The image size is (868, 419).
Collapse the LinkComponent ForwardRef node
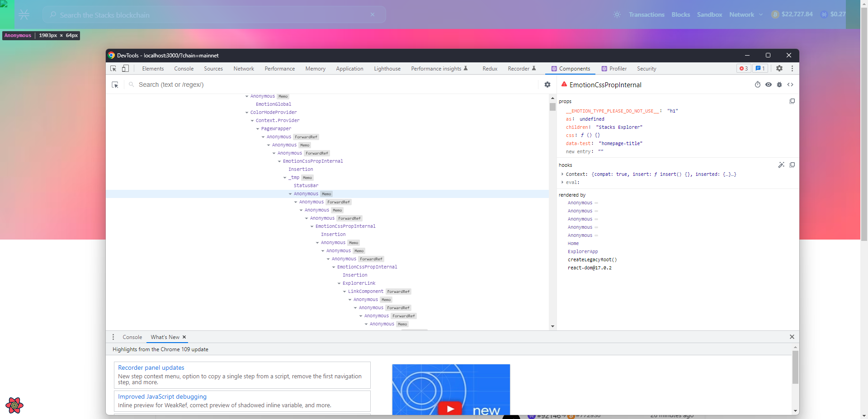(x=344, y=292)
